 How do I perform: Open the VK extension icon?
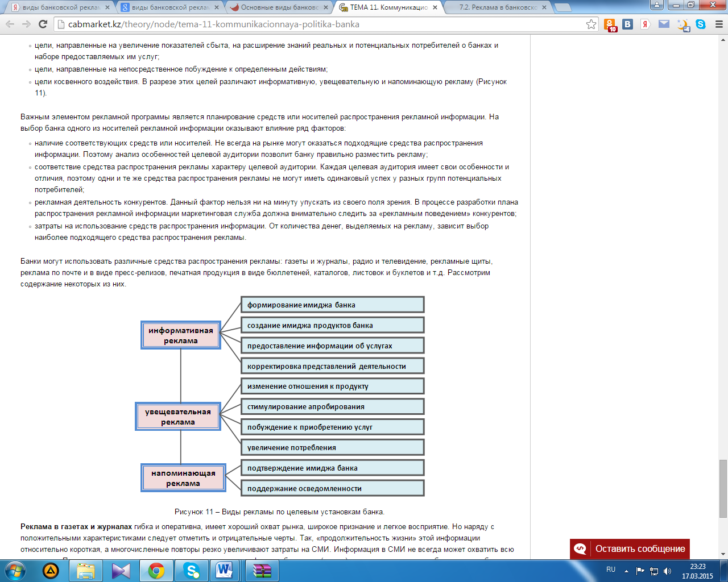click(628, 24)
